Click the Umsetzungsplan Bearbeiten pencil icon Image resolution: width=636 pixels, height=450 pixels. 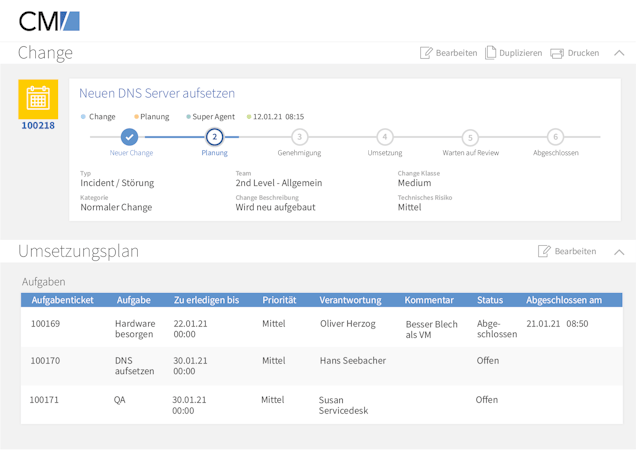click(x=544, y=251)
